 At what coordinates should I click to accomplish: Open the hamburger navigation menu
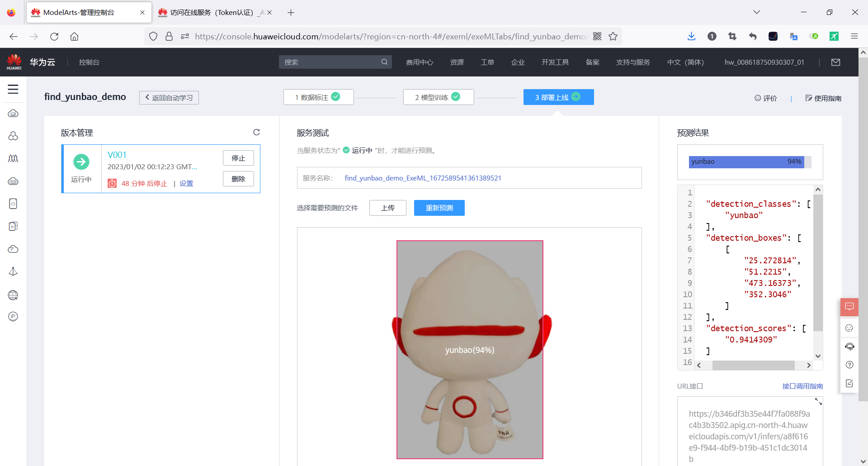pos(13,90)
